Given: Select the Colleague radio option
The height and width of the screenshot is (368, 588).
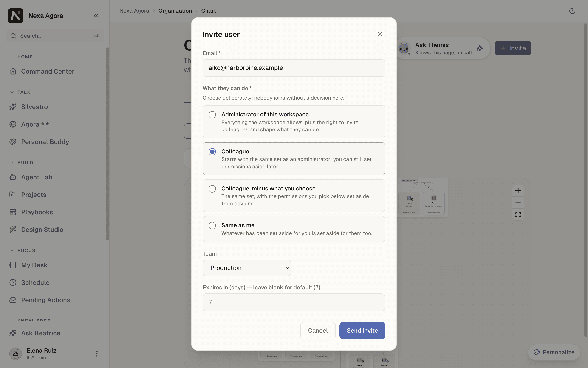Looking at the screenshot, I should 212,152.
